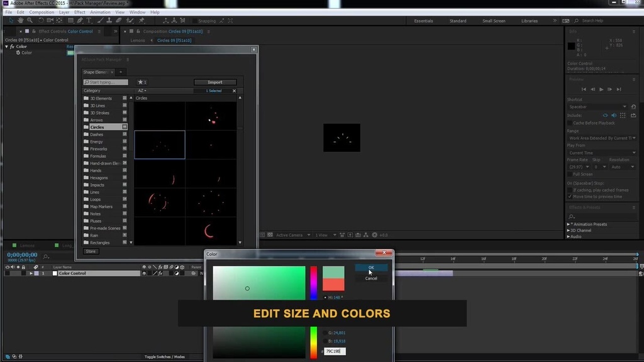This screenshot has height=362, width=644.
Task: Open the Active Camera dropdown
Action: (x=293, y=235)
